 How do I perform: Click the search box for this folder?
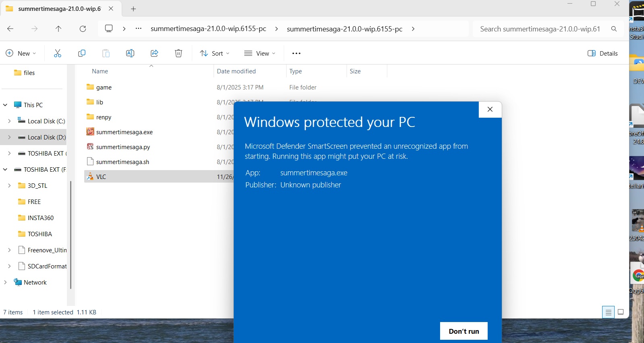540,29
